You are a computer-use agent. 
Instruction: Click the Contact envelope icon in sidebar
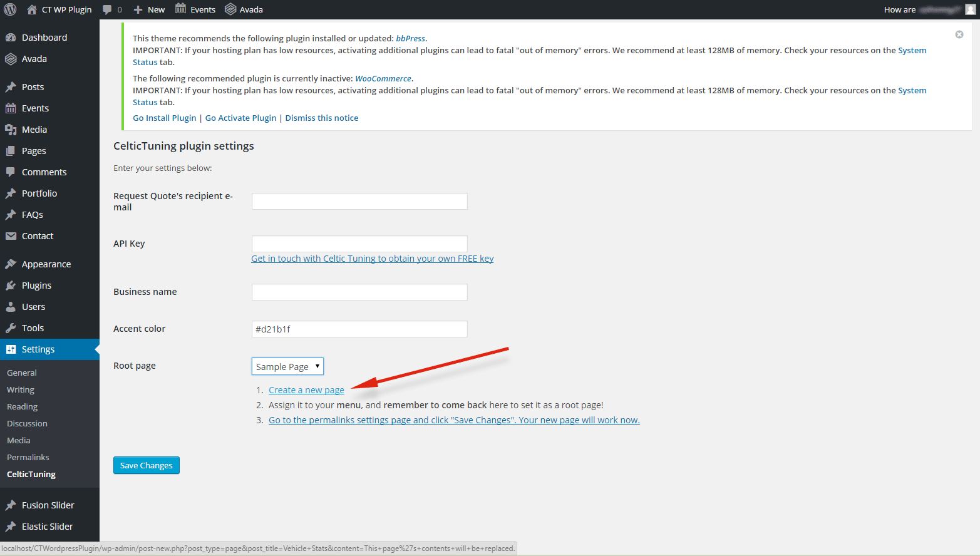coord(11,236)
